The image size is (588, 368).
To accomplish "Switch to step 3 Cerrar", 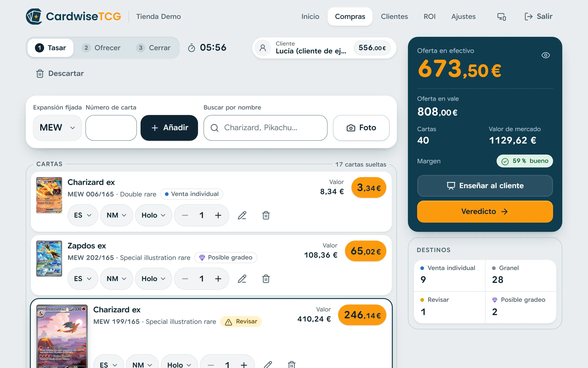I will pyautogui.click(x=153, y=48).
